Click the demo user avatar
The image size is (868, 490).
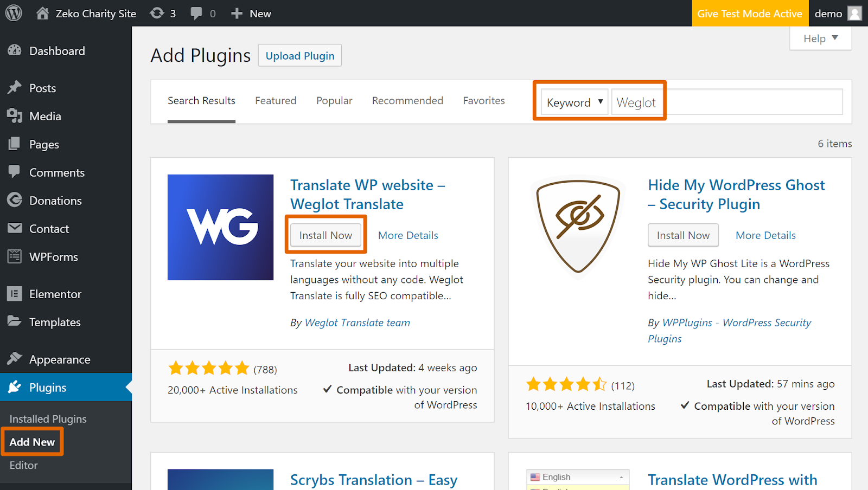[x=855, y=14]
